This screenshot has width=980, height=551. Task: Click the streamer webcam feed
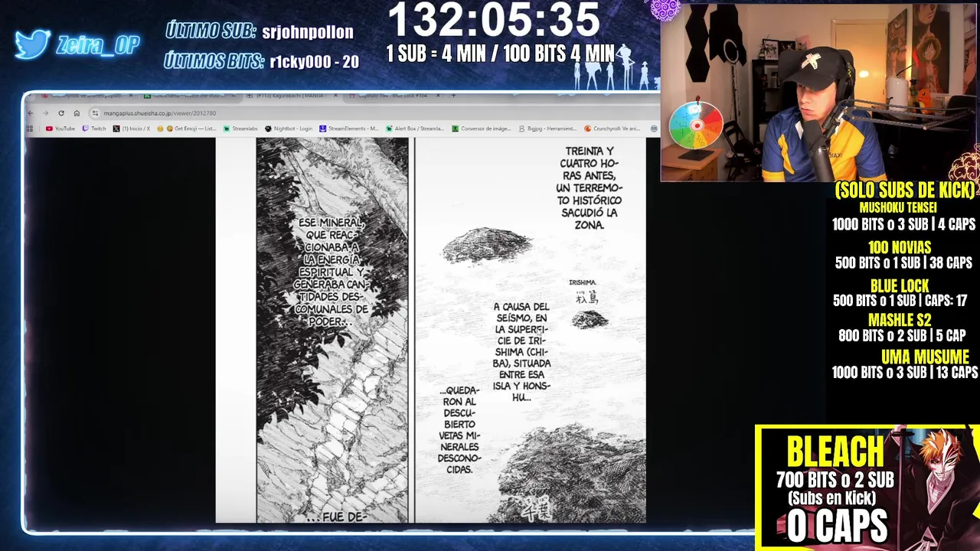819,93
